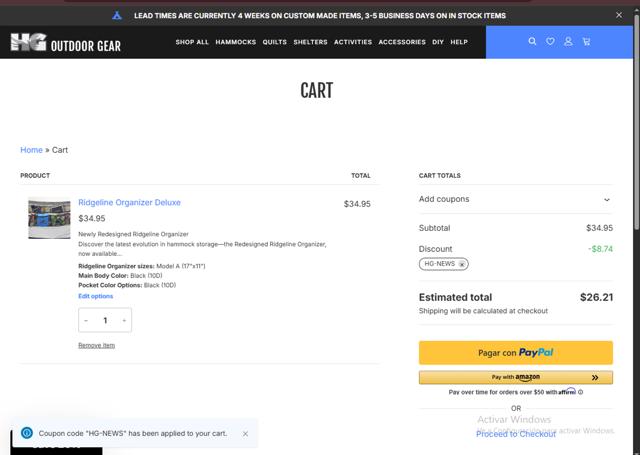640x455 pixels.
Task: Open the search icon in header
Action: [x=532, y=41]
